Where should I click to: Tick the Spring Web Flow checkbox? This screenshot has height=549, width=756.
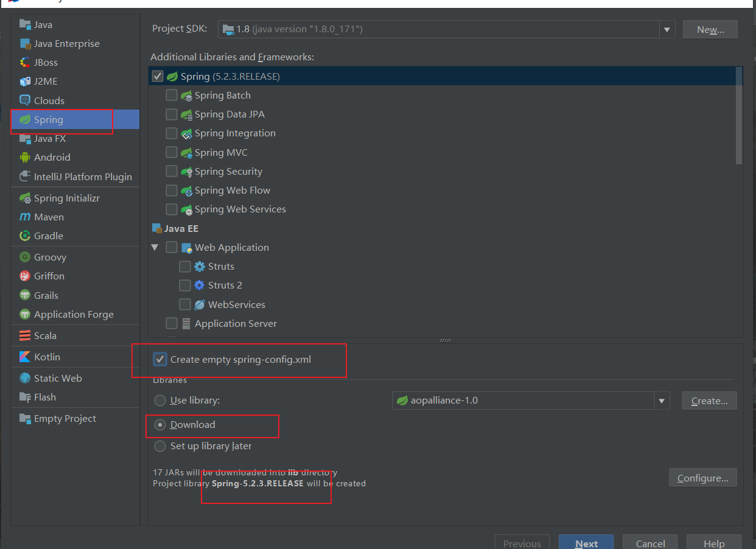pyautogui.click(x=172, y=191)
